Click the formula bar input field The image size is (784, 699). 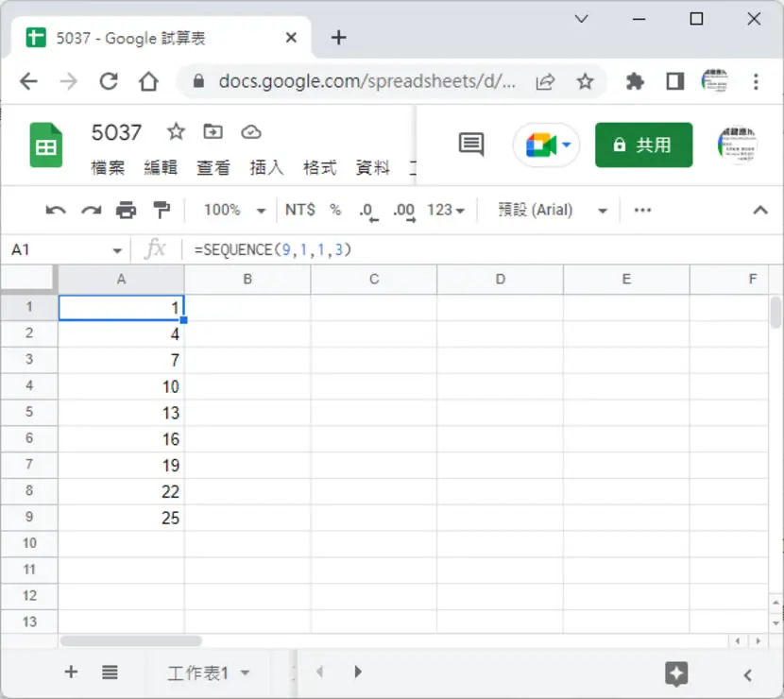480,249
